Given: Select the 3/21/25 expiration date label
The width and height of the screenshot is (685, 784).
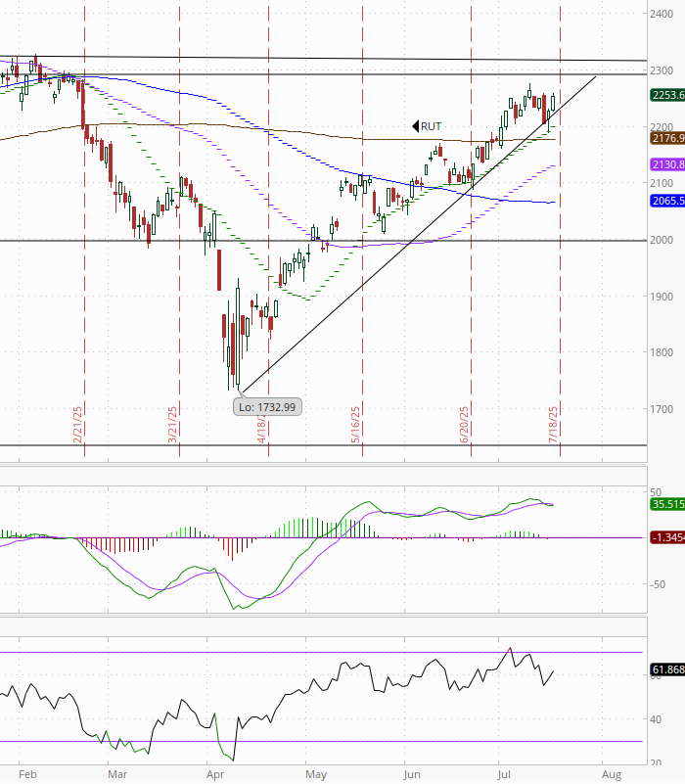Looking at the screenshot, I should pyautogui.click(x=172, y=425).
